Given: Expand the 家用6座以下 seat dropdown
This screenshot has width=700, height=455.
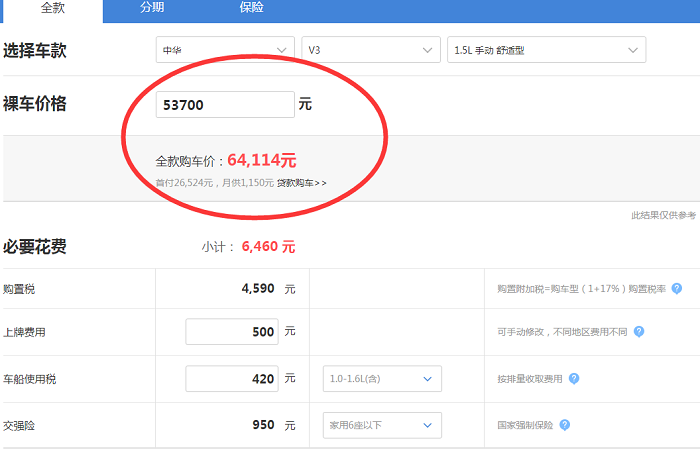Looking at the screenshot, I should coord(382,425).
